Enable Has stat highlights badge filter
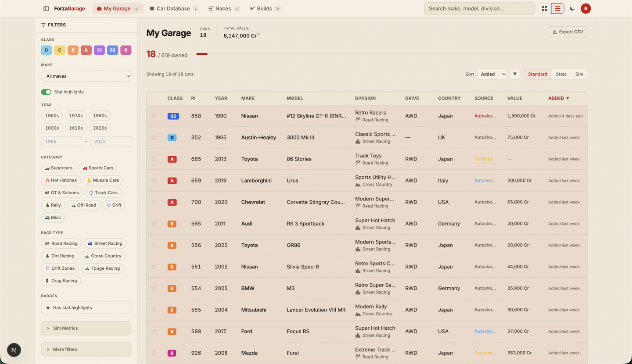This screenshot has width=632, height=364. pos(86,308)
